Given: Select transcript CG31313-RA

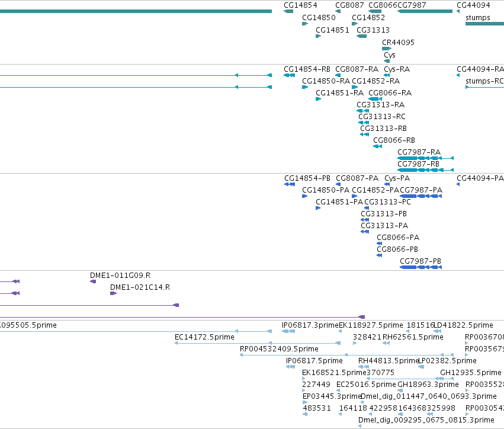Looking at the screenshot, I should (x=363, y=111).
